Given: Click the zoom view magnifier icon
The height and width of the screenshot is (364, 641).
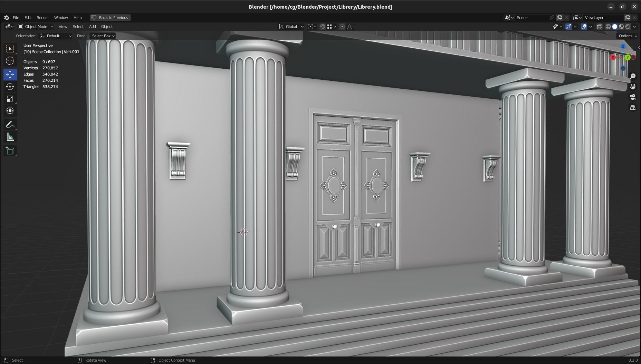Looking at the screenshot, I should click(633, 76).
